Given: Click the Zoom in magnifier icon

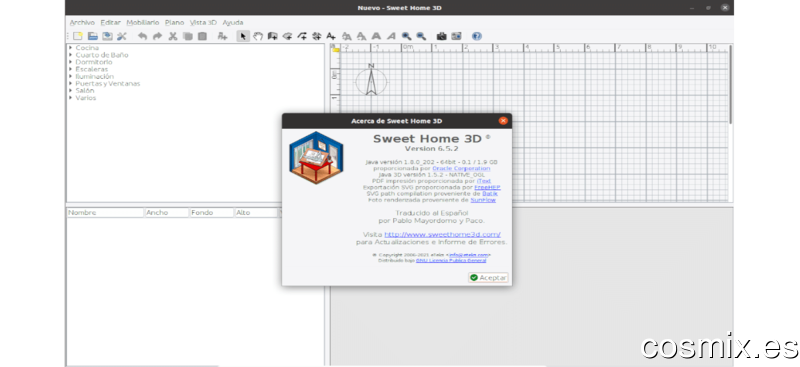Looking at the screenshot, I should coord(406,36).
